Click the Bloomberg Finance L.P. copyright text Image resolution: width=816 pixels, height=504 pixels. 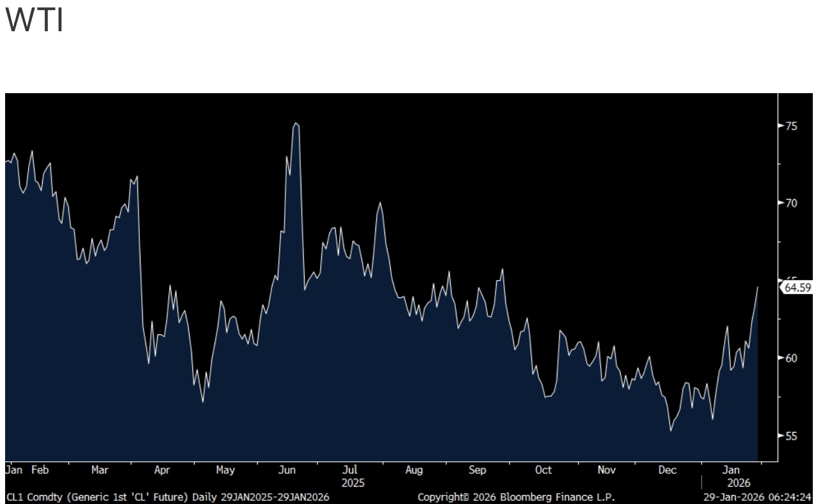coord(516,497)
